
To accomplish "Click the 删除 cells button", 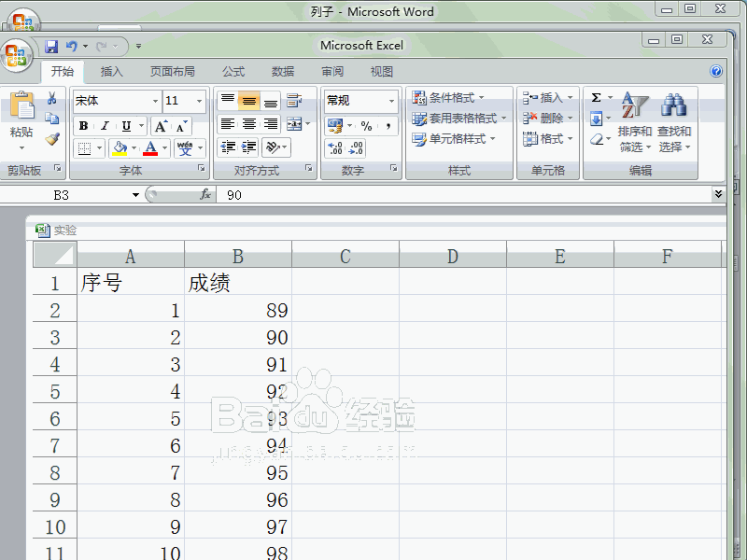I will tap(547, 119).
